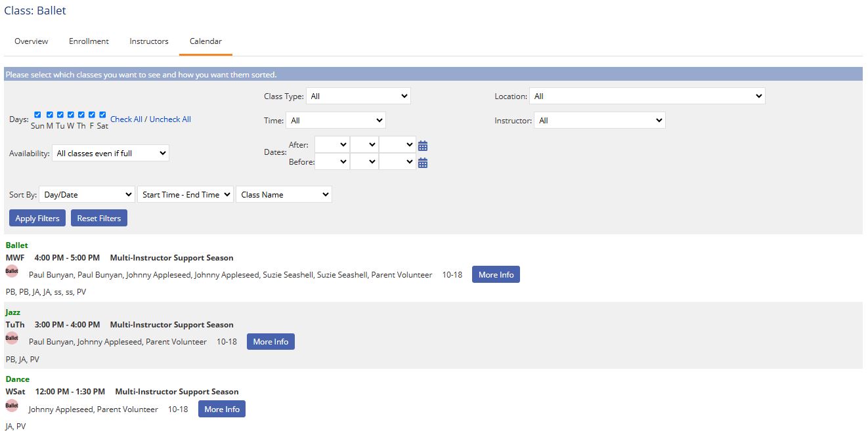This screenshot has width=868, height=439.
Task: Uncheck the Wednesday day checkbox
Action: coord(70,115)
